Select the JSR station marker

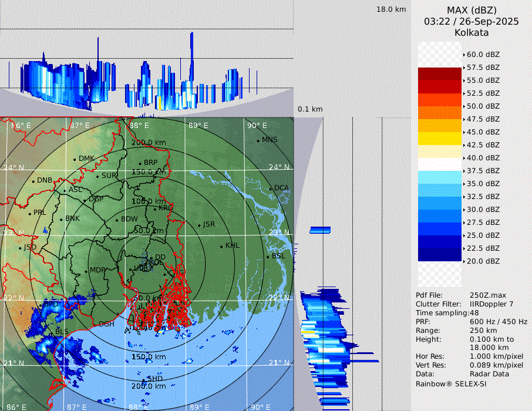point(200,225)
